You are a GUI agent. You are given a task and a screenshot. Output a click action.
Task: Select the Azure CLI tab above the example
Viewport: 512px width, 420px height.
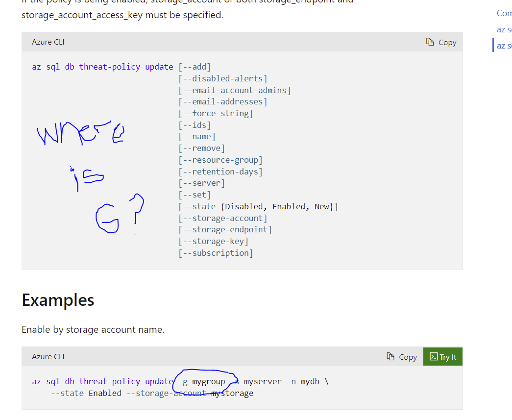48,357
